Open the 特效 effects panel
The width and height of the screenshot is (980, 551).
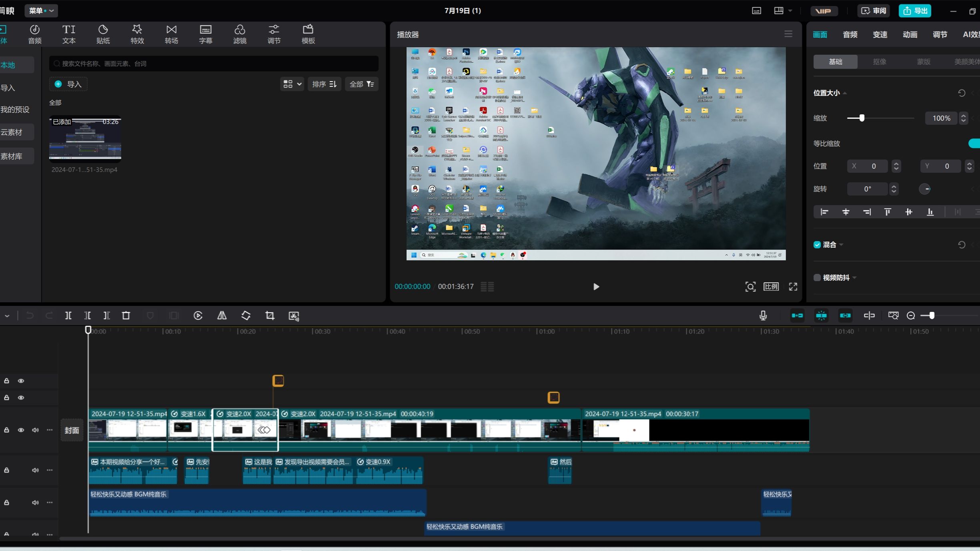[x=137, y=34]
